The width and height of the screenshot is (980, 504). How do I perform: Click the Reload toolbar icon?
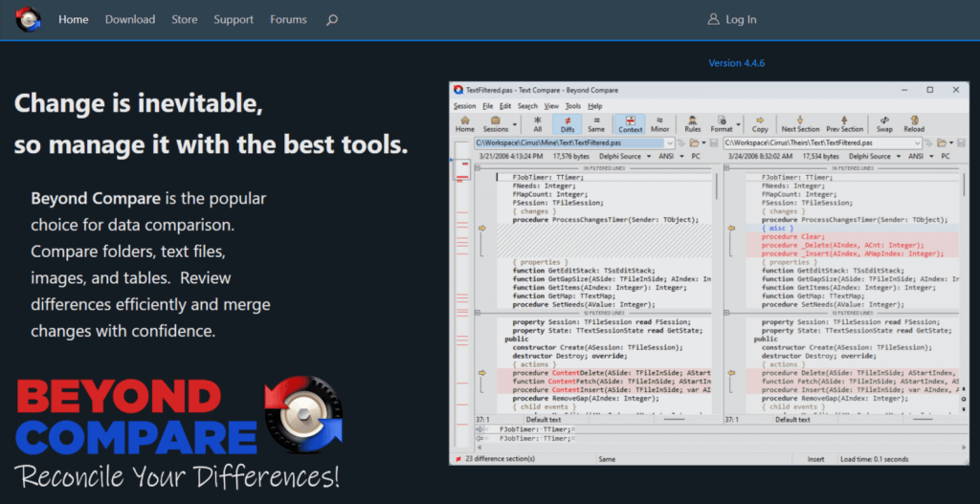pyautogui.click(x=914, y=123)
